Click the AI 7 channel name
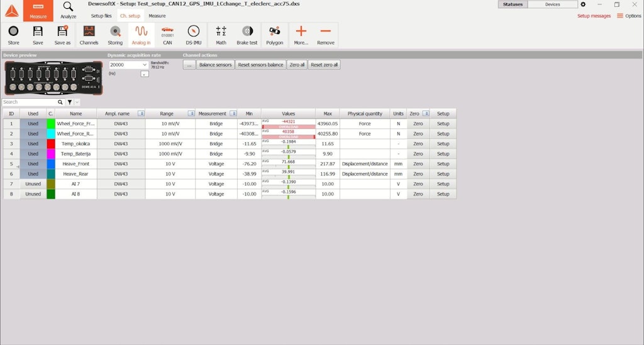The image size is (644, 345). pos(76,183)
